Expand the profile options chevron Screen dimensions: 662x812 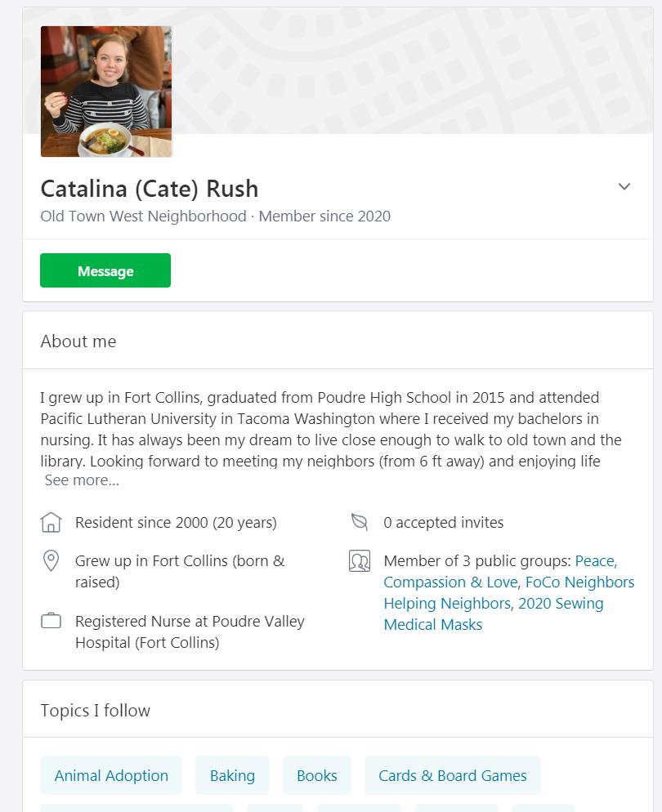pos(624,187)
